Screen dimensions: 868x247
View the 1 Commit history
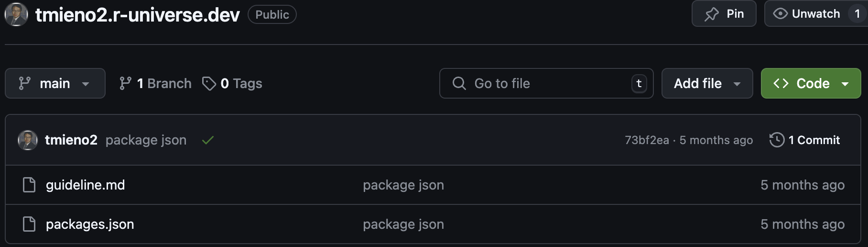(805, 140)
